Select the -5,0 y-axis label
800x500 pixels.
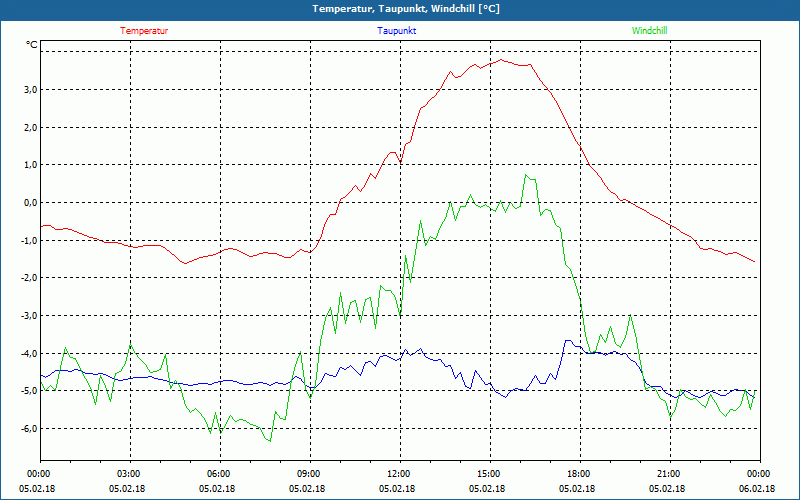pyautogui.click(x=30, y=391)
